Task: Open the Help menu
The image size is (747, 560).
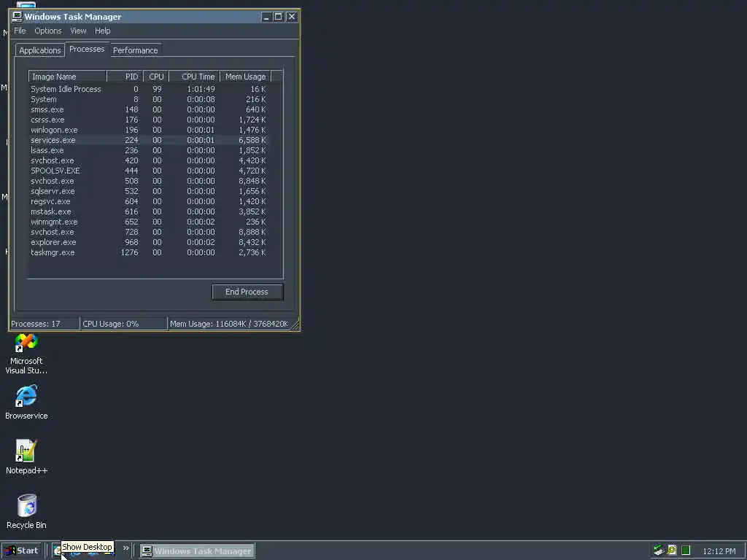Action: pos(102,31)
